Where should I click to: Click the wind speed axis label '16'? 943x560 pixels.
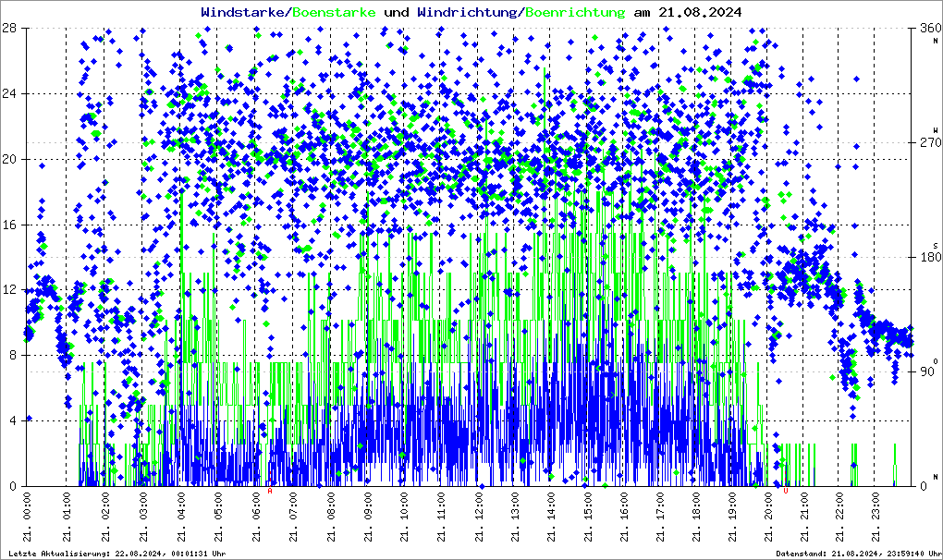pos(9,225)
